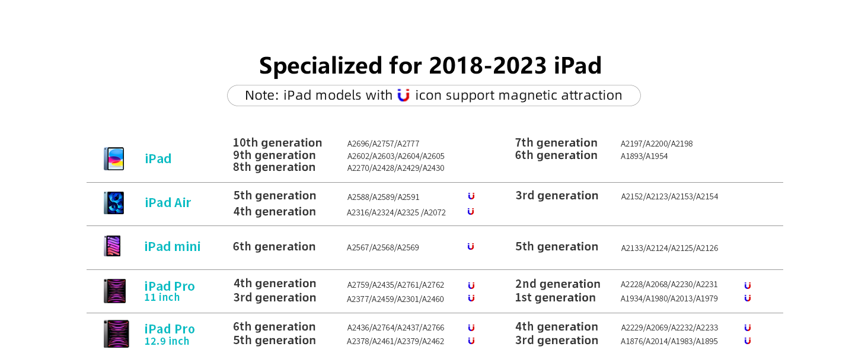Viewport: 868px width, 356px height.
Task: Click the iPad Pro 11 inch thumbnail
Action: (x=114, y=291)
